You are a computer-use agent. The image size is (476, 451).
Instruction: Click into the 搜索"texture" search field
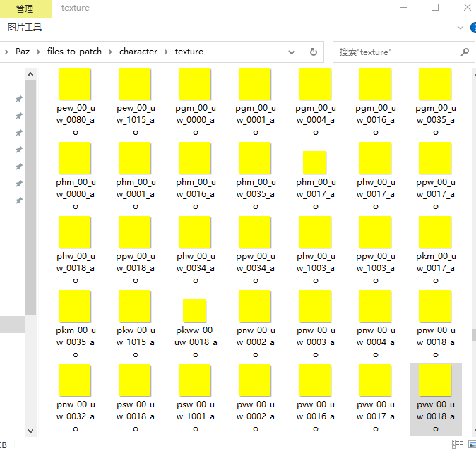click(395, 52)
